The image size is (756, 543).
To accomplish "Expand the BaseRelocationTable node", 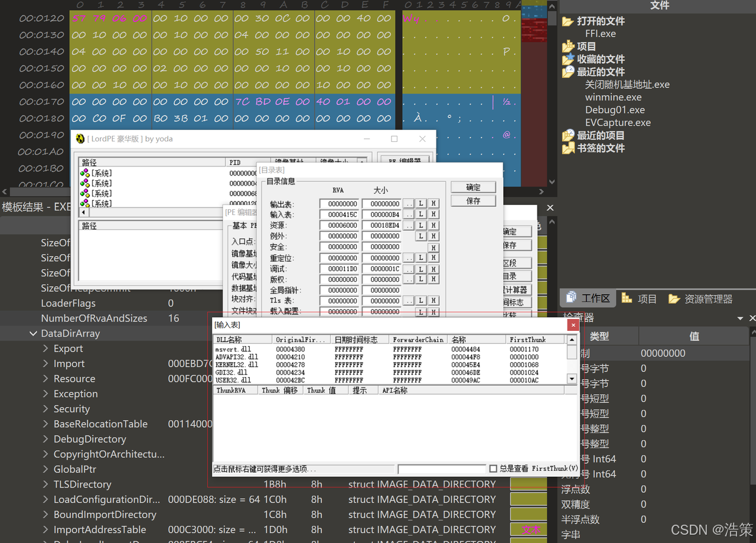I will (x=45, y=424).
